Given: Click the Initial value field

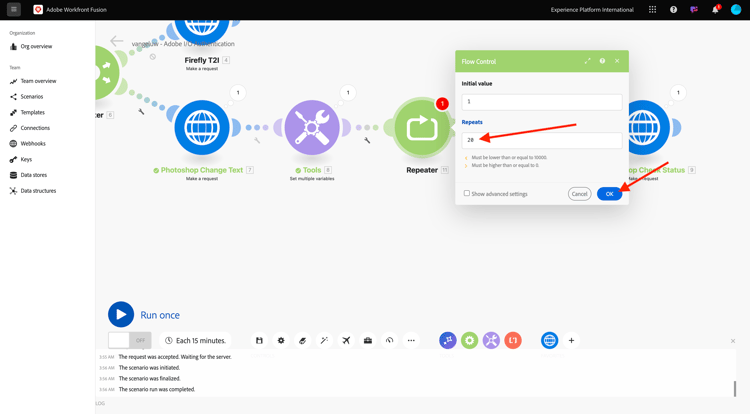Looking at the screenshot, I should 542,102.
